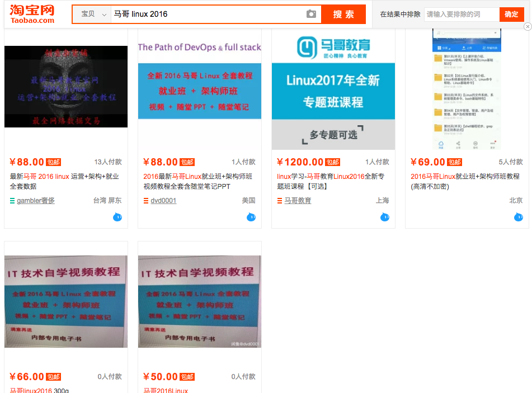Screen dimensions: 532x393
Task: Chat with seller via Wangwang icon for gambler奢侈 item
Action: pos(117,217)
